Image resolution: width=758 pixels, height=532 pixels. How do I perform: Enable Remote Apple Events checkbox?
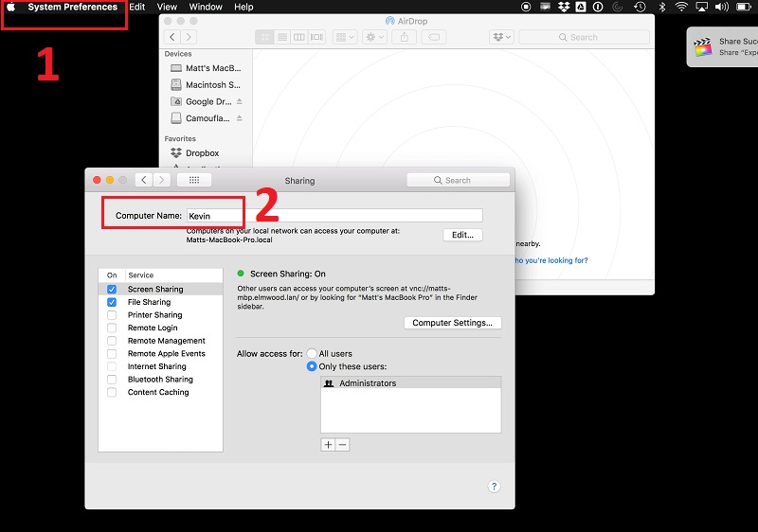tap(112, 353)
